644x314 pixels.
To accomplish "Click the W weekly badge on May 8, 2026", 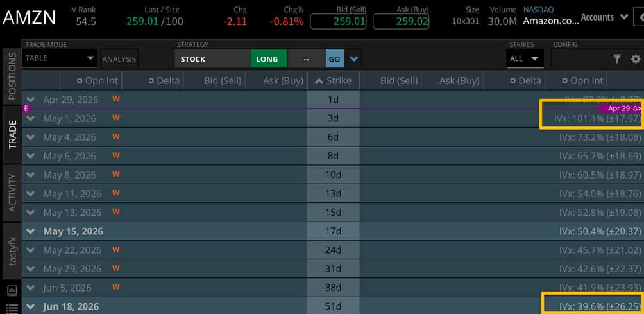I will 116,174.
